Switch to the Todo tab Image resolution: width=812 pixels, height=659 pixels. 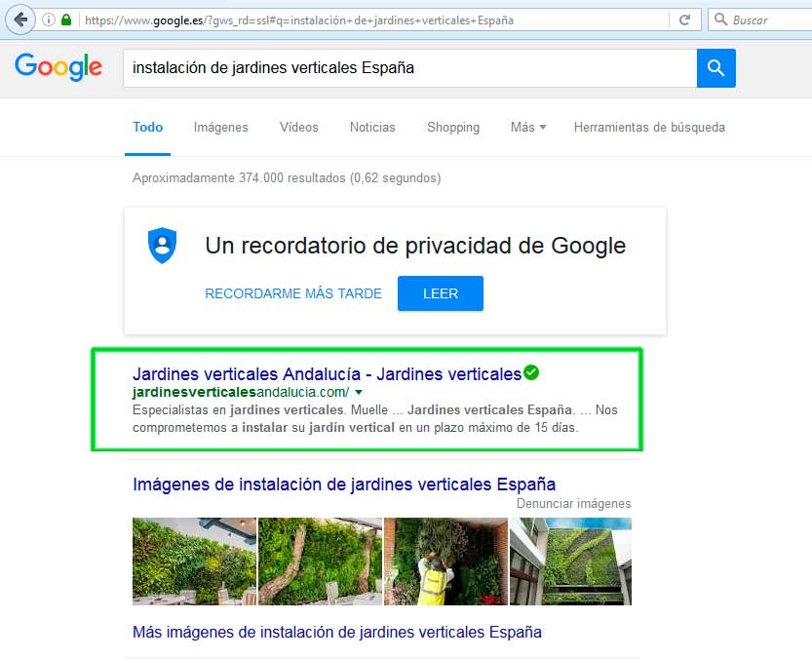point(147,128)
